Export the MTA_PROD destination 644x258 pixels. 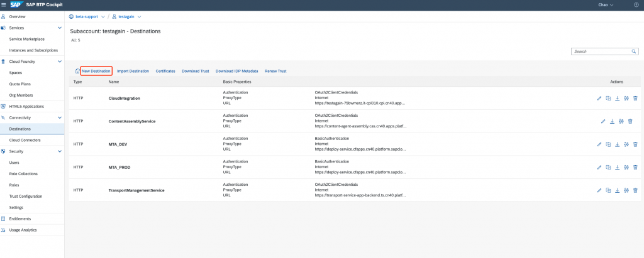[x=618, y=167]
